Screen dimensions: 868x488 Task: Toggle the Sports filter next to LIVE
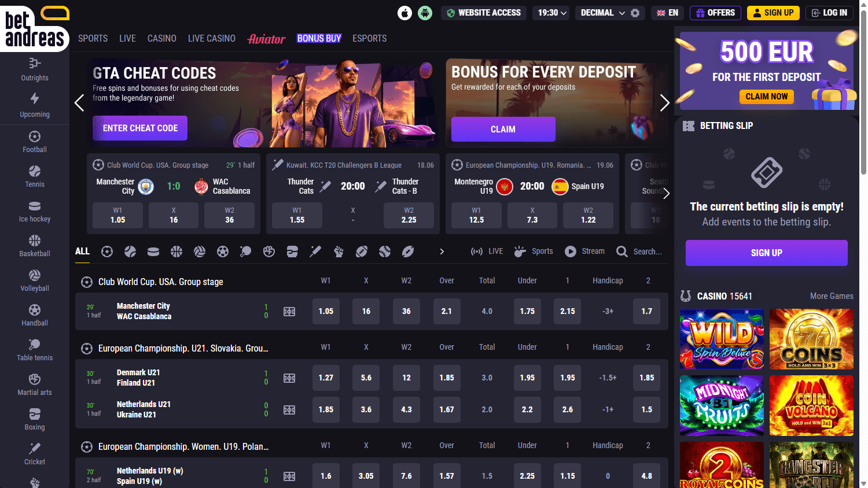click(x=533, y=251)
